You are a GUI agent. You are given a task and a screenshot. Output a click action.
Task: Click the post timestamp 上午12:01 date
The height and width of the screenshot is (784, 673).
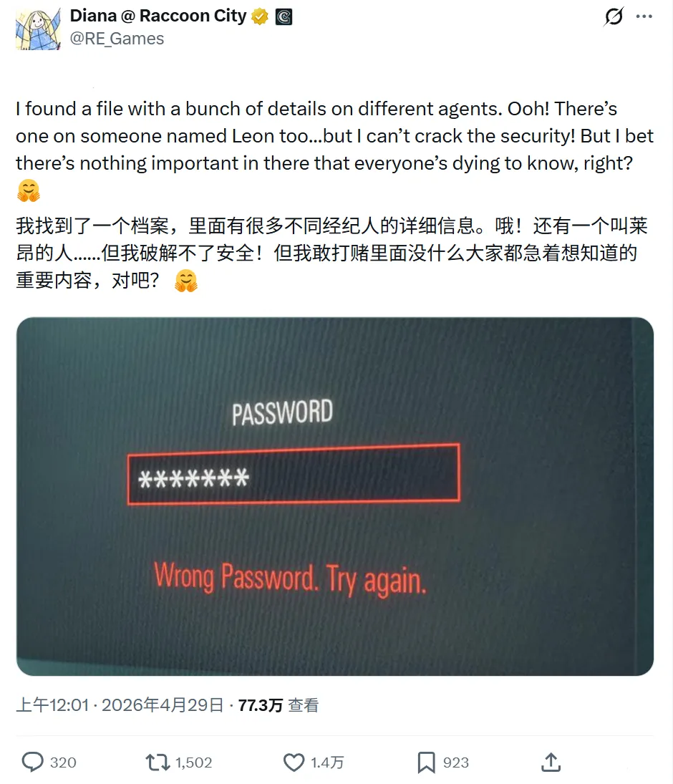(x=120, y=705)
